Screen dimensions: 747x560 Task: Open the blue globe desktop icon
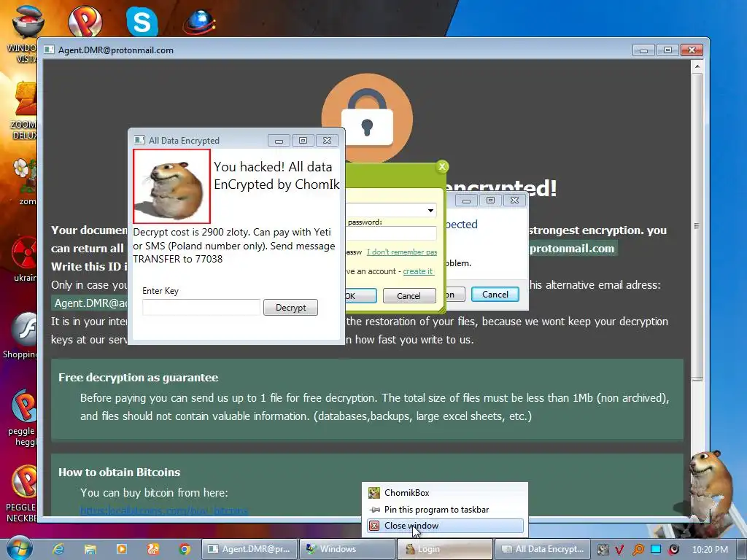199,21
